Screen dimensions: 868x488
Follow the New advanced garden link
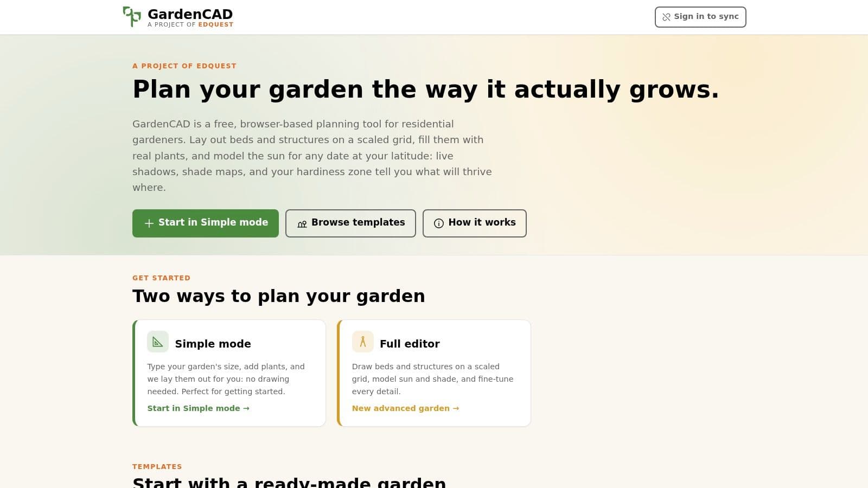pos(405,408)
